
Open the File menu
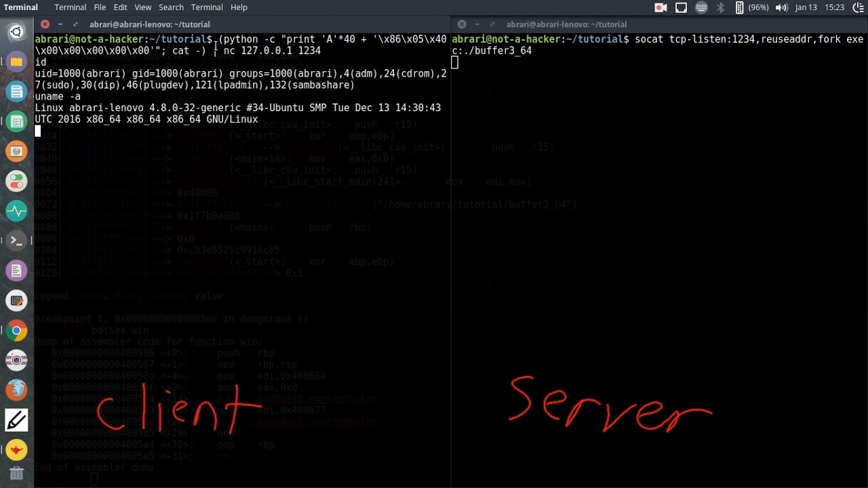[100, 7]
